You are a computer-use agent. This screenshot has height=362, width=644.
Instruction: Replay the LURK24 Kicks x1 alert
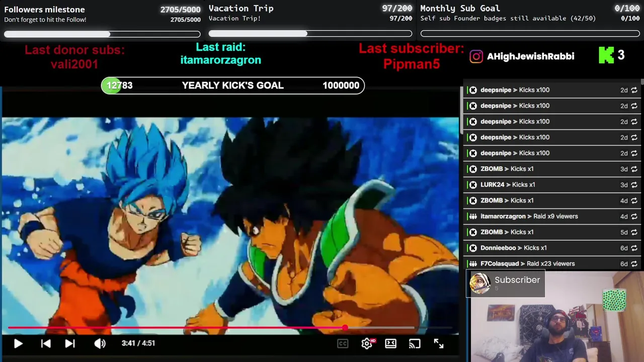pos(634,185)
